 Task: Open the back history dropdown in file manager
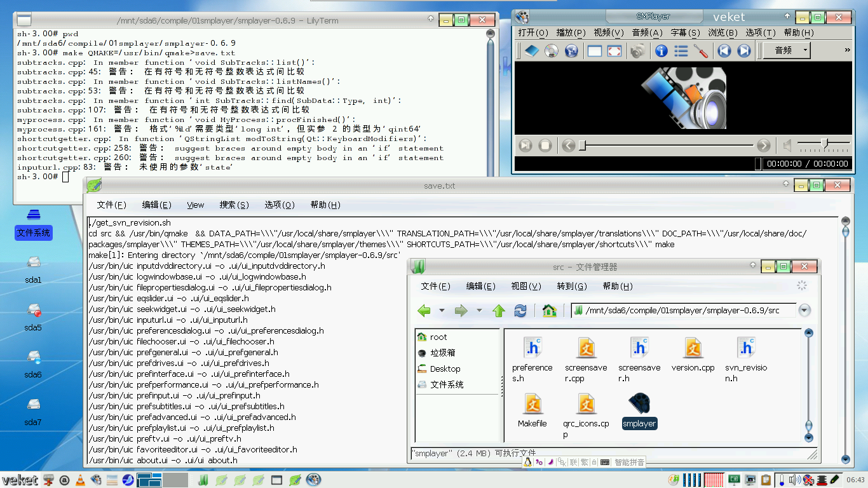pos(441,311)
